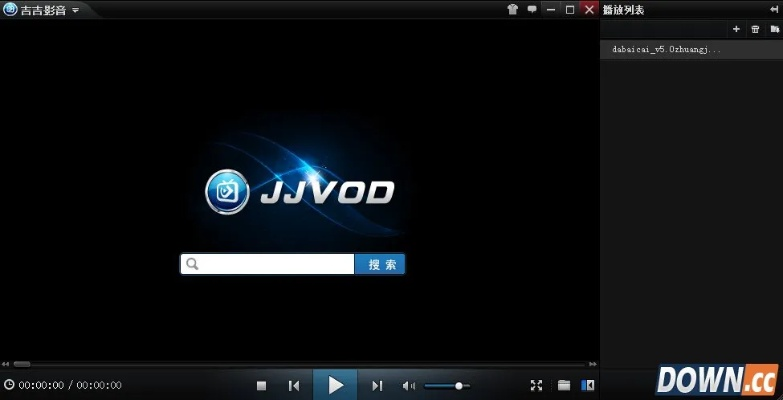The width and height of the screenshot is (783, 400).
Task: Select the dabaicai_v5.0zhuangj playlist item
Action: pos(666,49)
